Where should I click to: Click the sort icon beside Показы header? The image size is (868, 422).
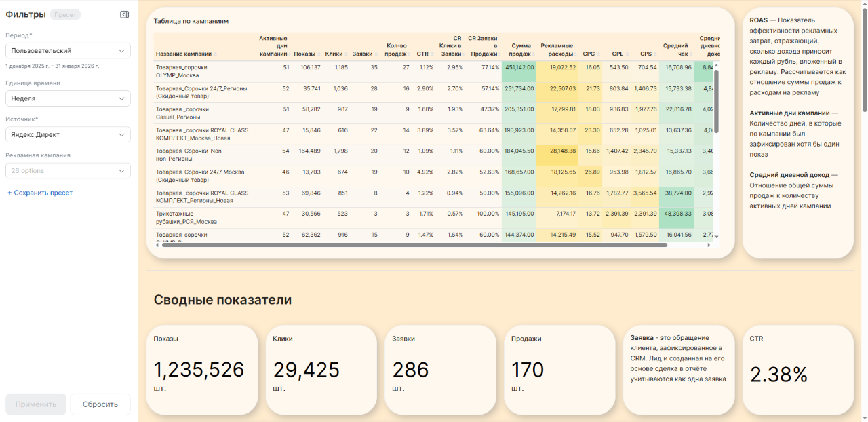(x=319, y=54)
